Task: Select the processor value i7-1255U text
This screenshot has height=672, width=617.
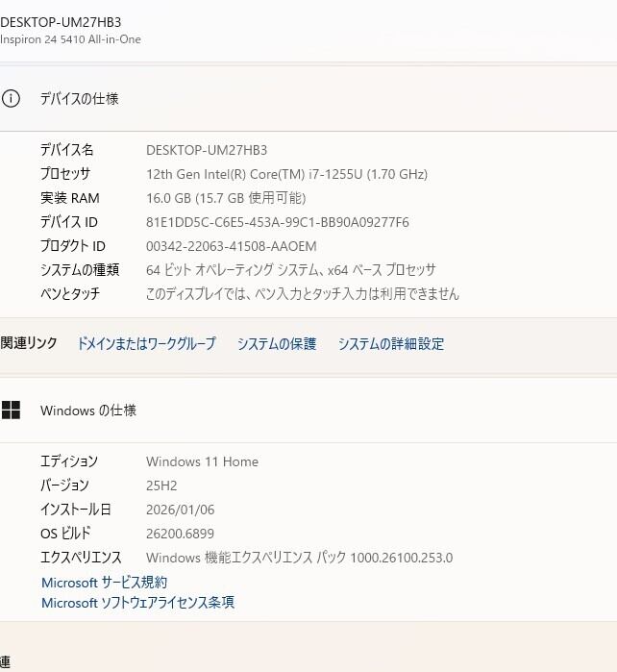Action: (x=286, y=174)
